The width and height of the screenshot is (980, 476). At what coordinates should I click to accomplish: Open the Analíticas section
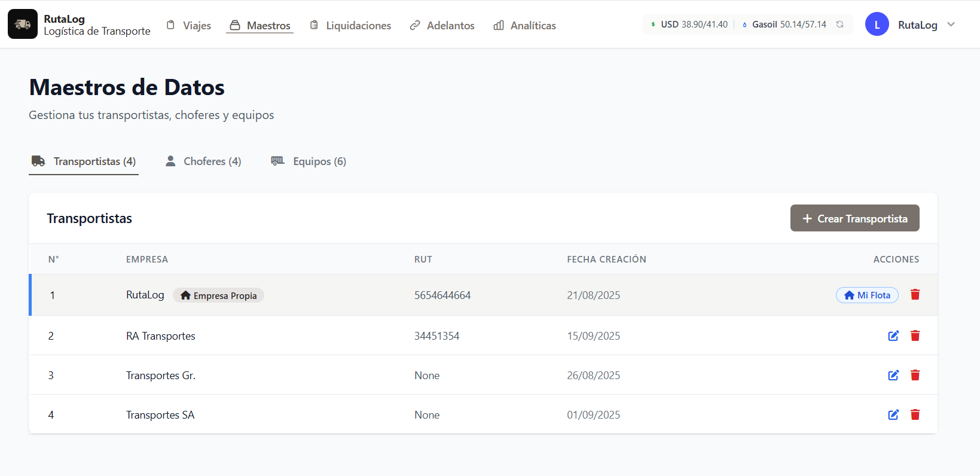pos(524,25)
